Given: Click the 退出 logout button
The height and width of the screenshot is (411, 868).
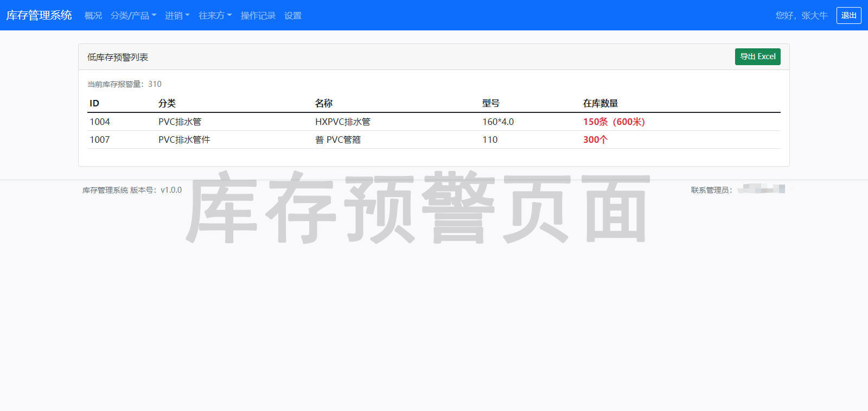Looking at the screenshot, I should [848, 15].
